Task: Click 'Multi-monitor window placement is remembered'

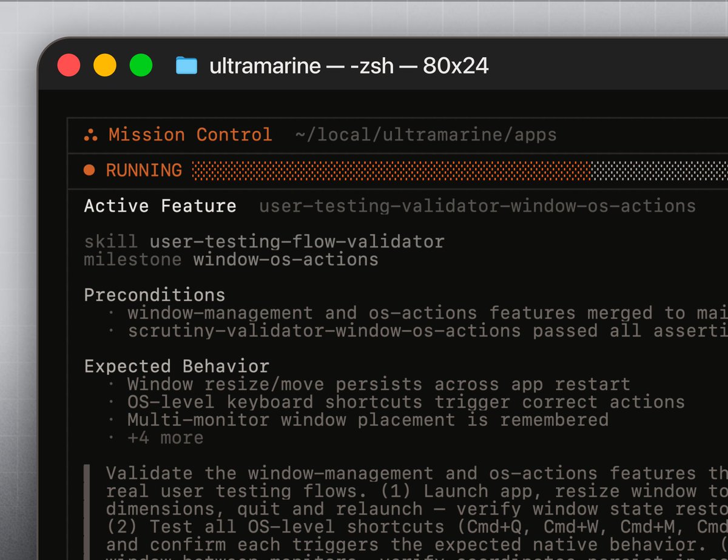Action: pos(368,420)
